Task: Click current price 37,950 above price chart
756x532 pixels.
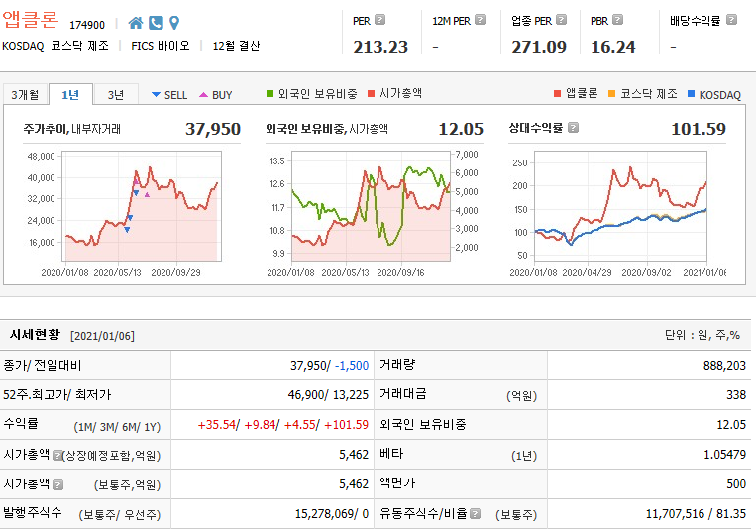Action: click(x=213, y=129)
